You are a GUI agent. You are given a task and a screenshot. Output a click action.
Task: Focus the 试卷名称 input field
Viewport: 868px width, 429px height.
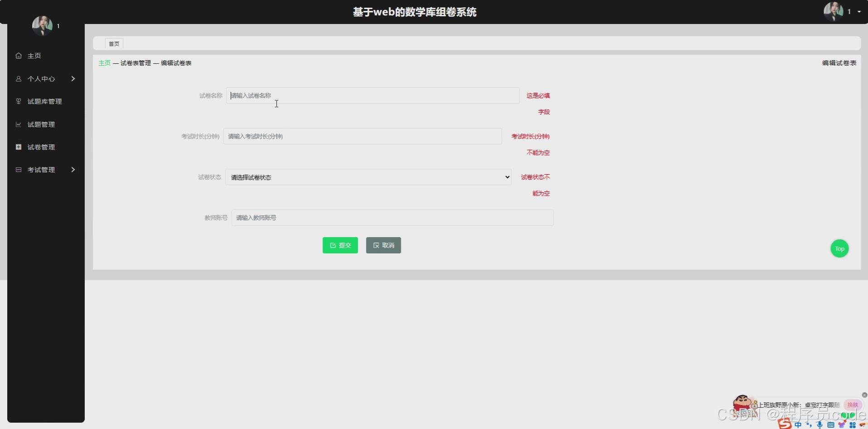coord(373,95)
